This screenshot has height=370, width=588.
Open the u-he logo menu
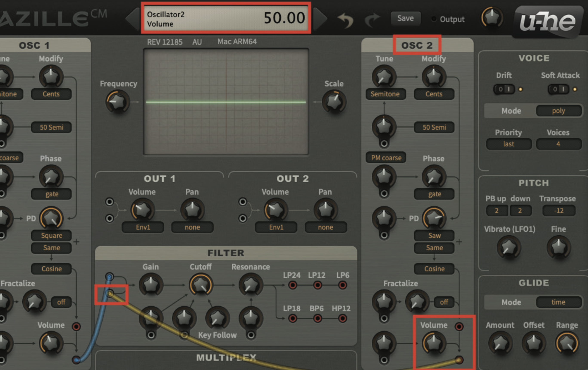[548, 22]
